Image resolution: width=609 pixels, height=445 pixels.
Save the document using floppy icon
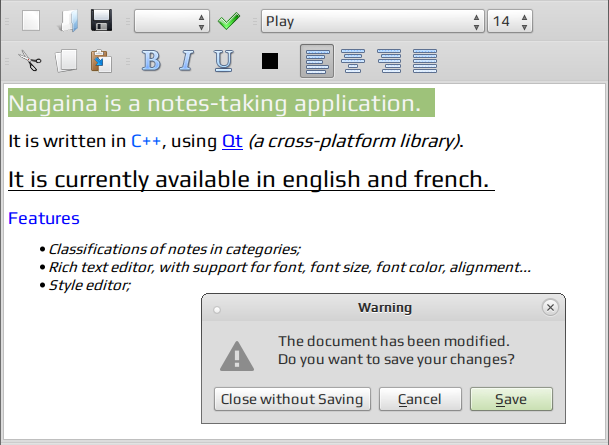101,20
